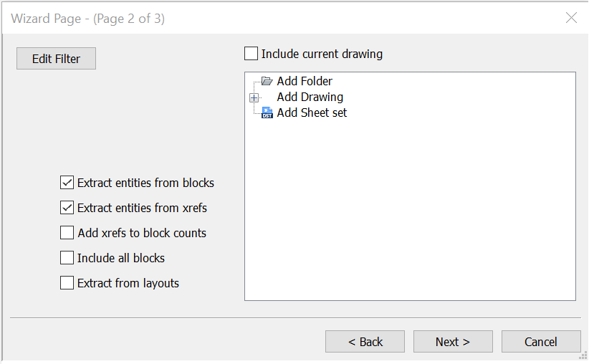The width and height of the screenshot is (589, 364).
Task: Expand the Add Drawing tree node
Action: click(254, 97)
